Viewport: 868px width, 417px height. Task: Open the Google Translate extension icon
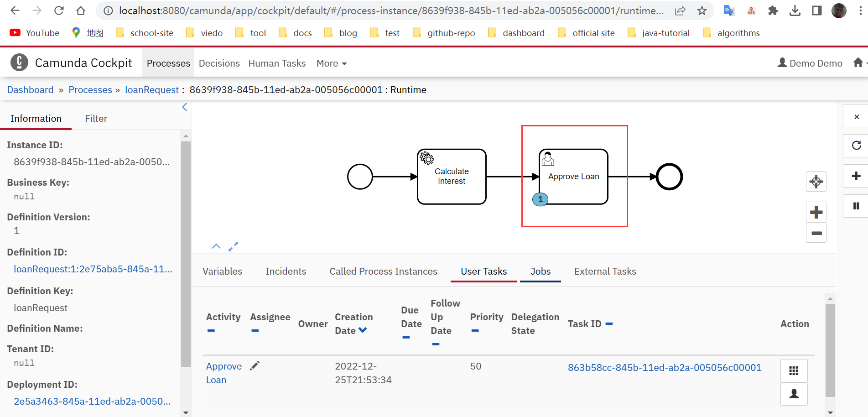(x=729, y=10)
